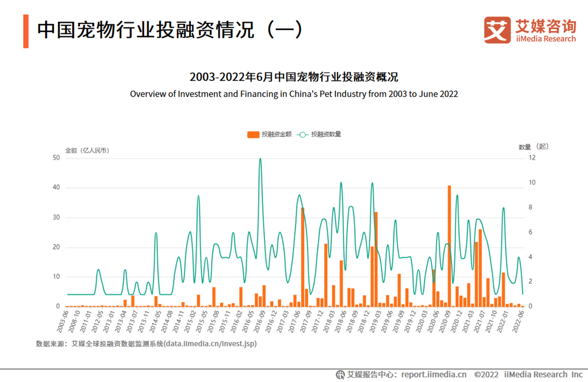Click the 艾媒咨询 brand name text
The image size is (588, 382).
pos(546,26)
